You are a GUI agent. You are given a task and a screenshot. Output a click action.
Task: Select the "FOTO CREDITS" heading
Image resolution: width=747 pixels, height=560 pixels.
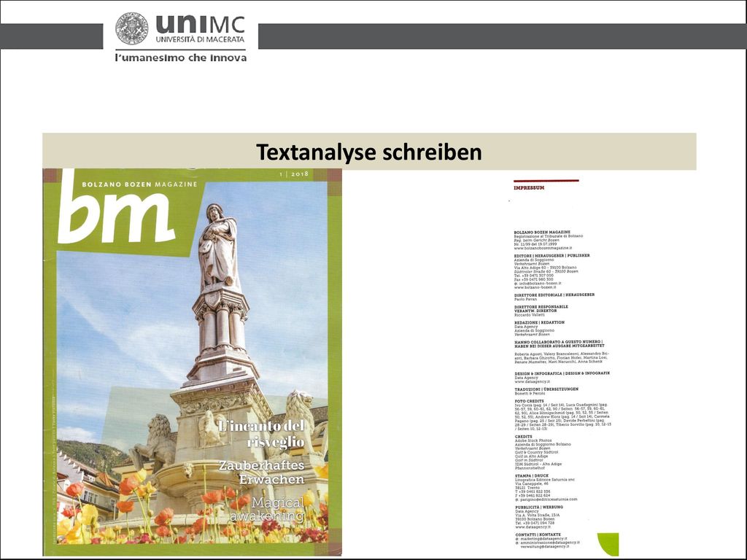pyautogui.click(x=530, y=401)
